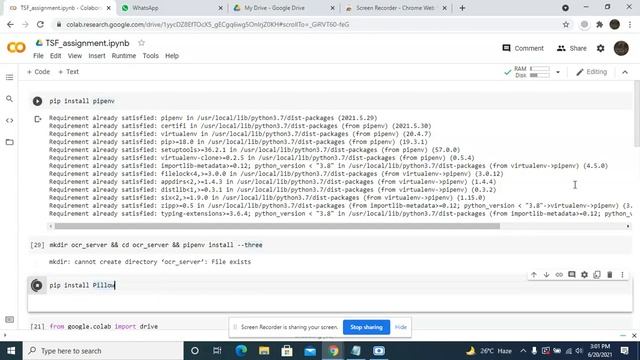Add a new Code cell
The height and width of the screenshot is (360, 640).
pos(38,72)
